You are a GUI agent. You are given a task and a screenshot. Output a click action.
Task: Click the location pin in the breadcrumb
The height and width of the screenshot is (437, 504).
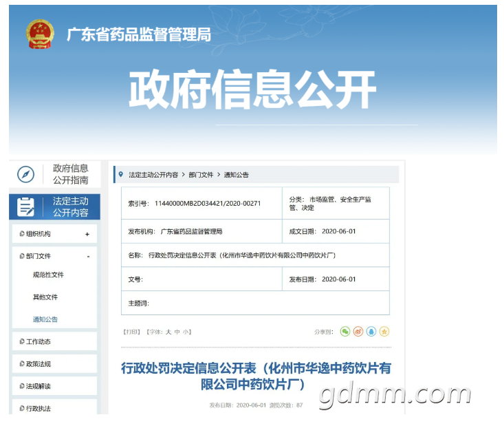(x=121, y=174)
